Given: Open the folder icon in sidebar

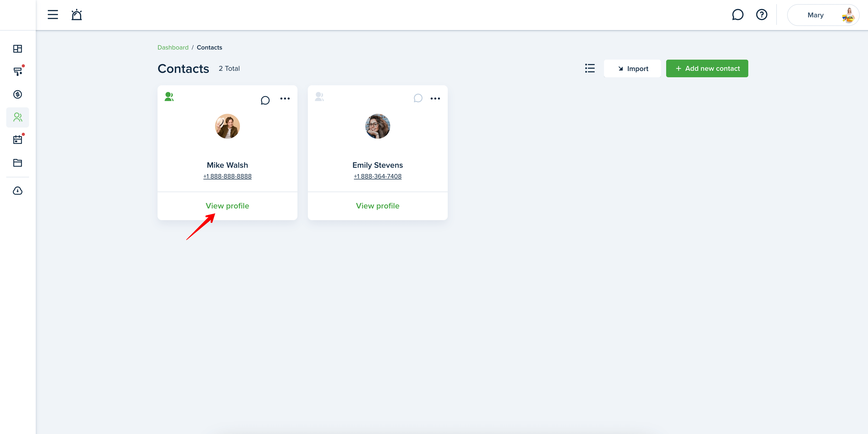Looking at the screenshot, I should tap(18, 163).
